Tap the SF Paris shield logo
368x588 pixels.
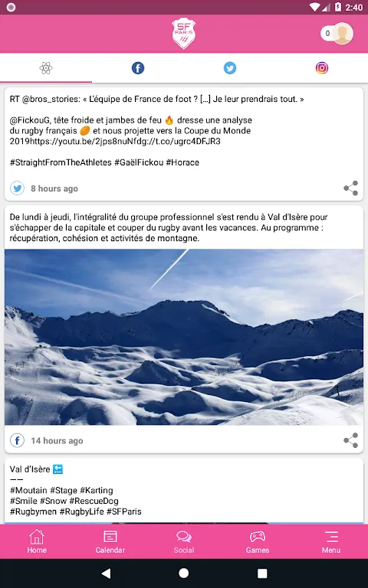[x=184, y=34]
